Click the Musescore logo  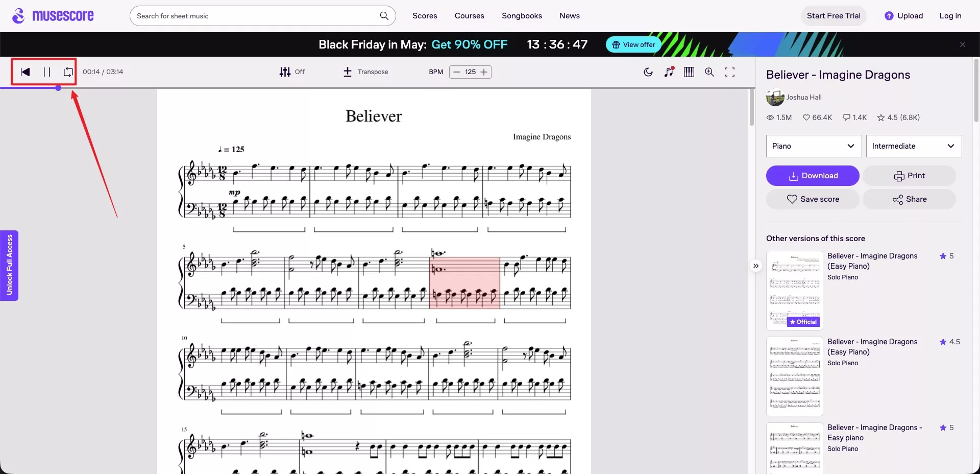click(53, 16)
